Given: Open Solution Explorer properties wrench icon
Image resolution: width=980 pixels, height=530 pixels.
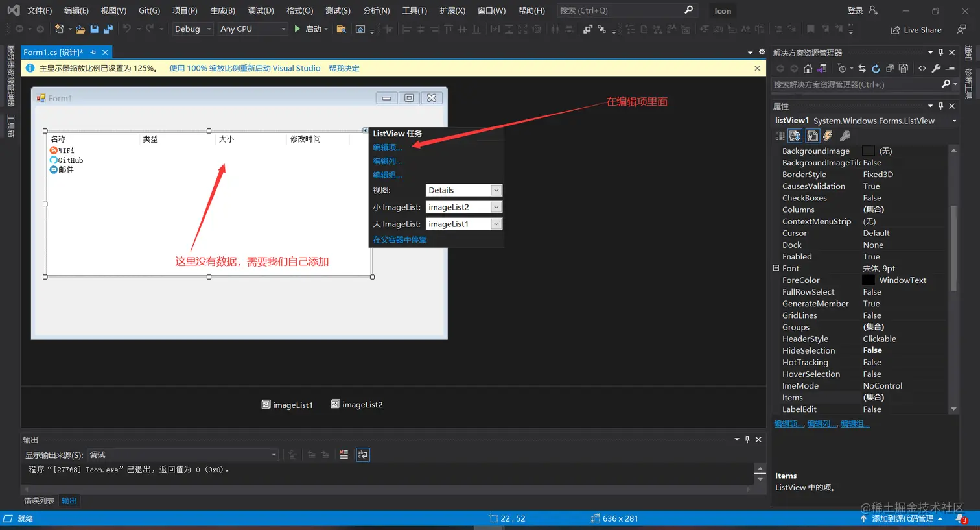Looking at the screenshot, I should (936, 68).
